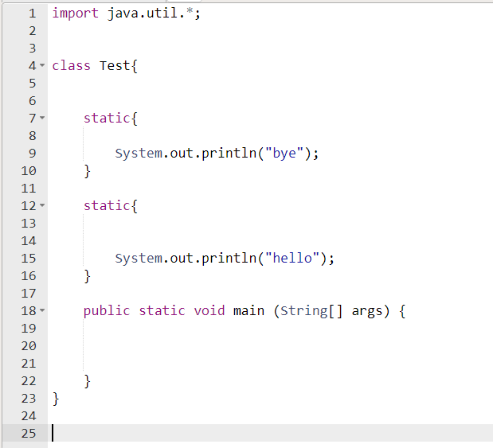
Task: Collapse the main method fold arrow on line 18
Action: pos(42,310)
